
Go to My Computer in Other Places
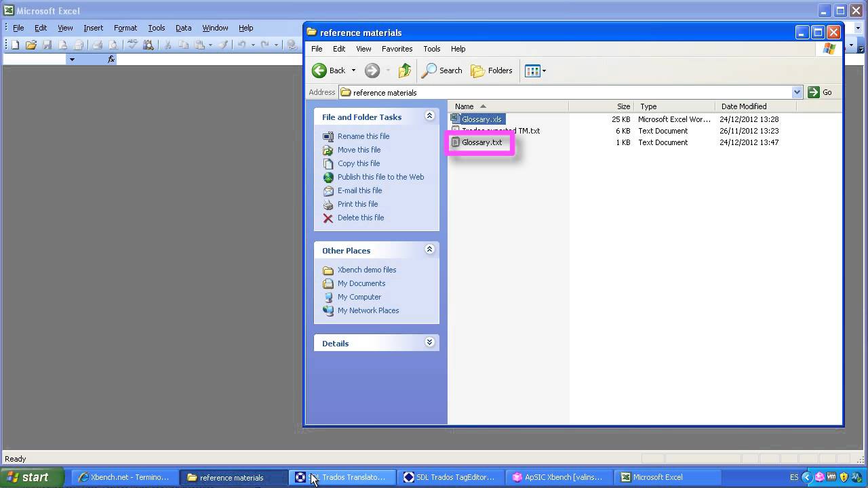(x=359, y=297)
